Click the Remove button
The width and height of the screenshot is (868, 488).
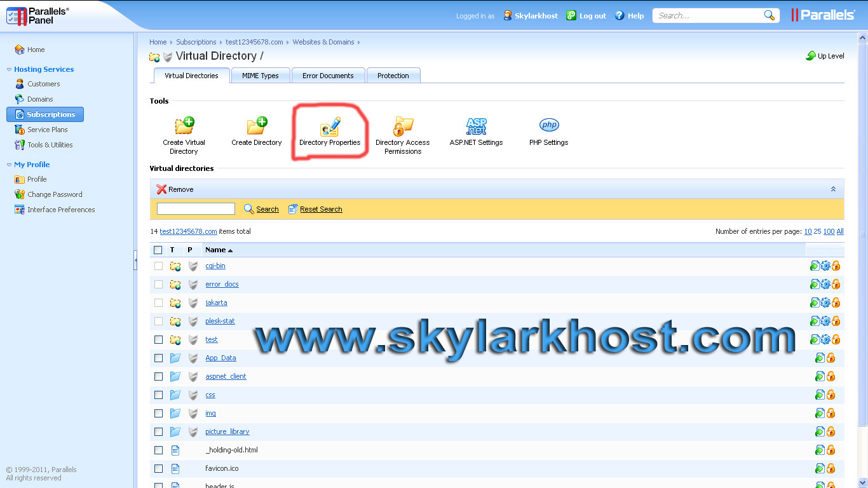pyautogui.click(x=175, y=189)
